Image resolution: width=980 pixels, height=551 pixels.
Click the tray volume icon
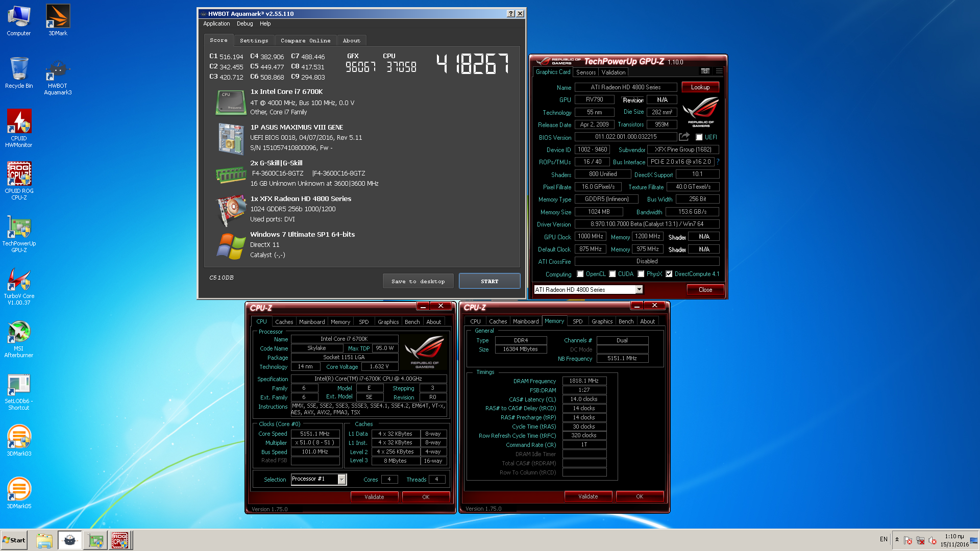coord(933,540)
